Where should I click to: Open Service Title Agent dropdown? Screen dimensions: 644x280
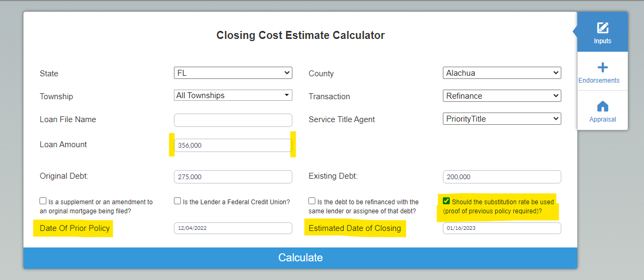coord(502,119)
